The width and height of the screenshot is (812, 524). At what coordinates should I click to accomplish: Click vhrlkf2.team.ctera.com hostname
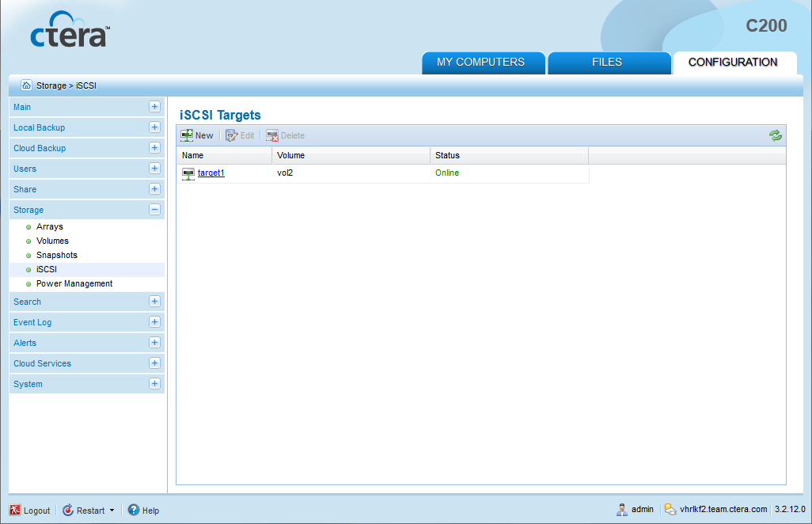(723, 510)
